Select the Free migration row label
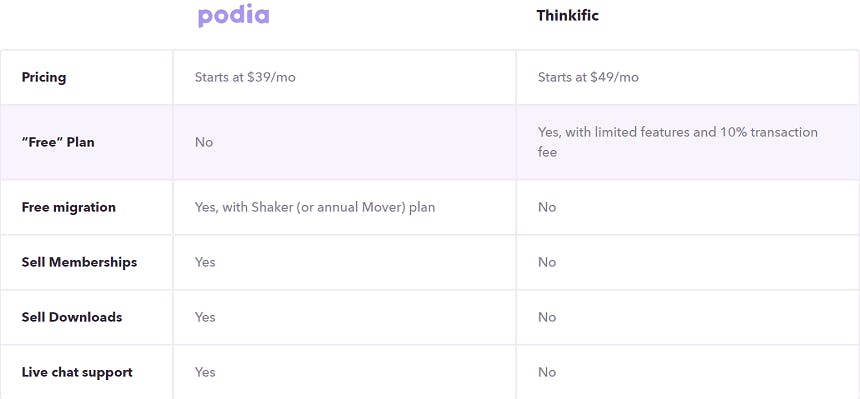The height and width of the screenshot is (399, 860). [x=69, y=207]
